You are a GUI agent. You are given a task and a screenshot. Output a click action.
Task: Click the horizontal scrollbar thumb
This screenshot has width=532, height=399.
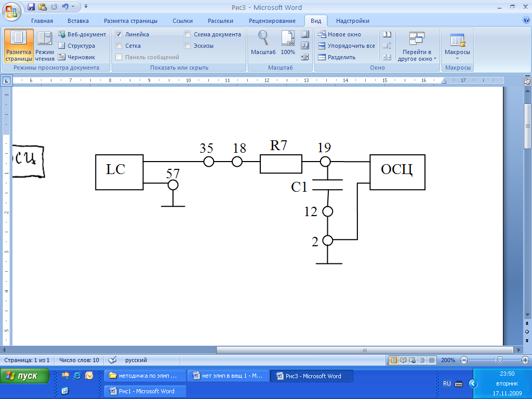(x=365, y=350)
